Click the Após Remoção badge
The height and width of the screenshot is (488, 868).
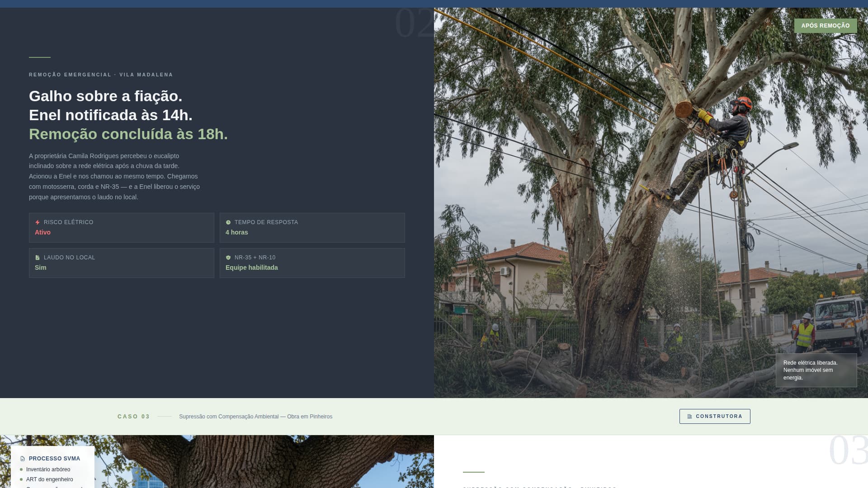[826, 26]
